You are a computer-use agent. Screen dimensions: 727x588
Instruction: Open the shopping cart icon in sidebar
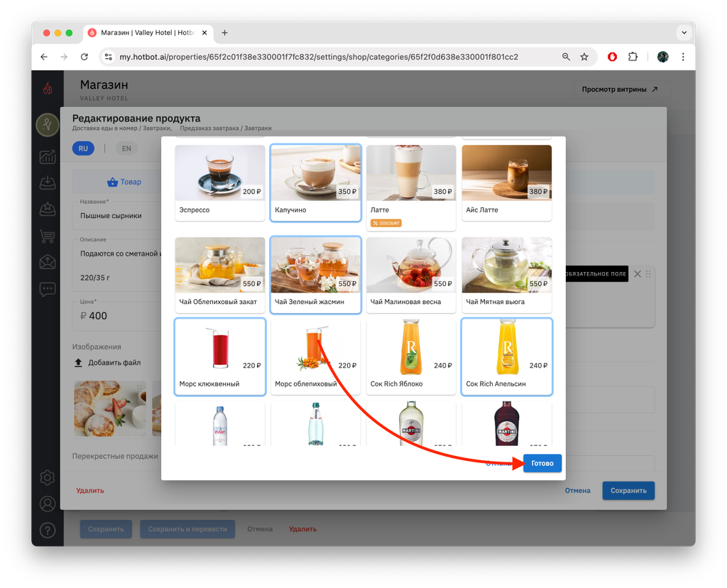click(x=48, y=236)
